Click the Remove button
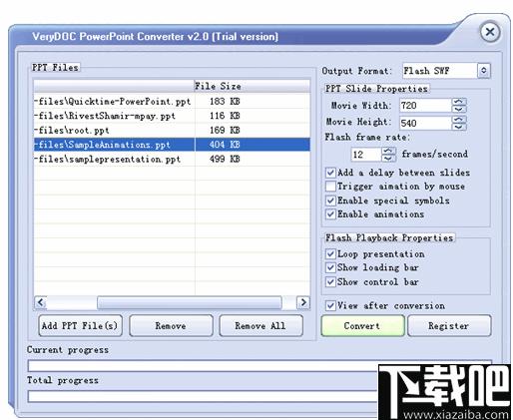 [x=171, y=326]
